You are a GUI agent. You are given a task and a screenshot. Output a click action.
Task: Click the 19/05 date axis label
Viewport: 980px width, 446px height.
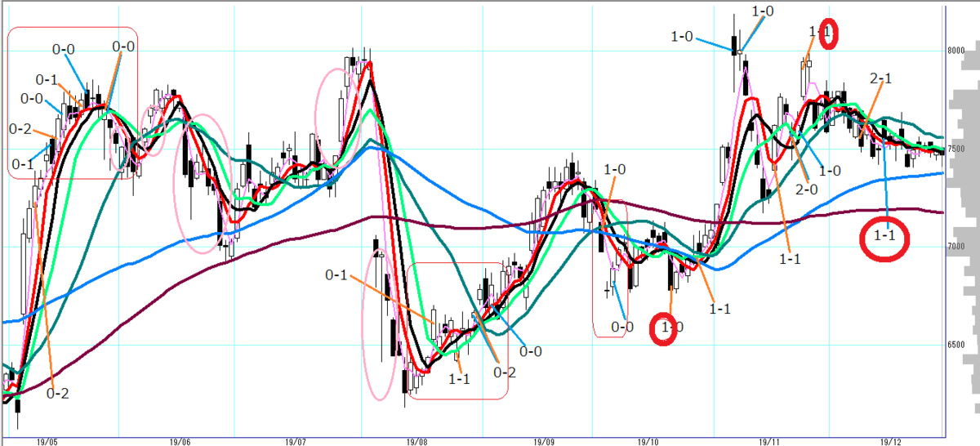47,442
